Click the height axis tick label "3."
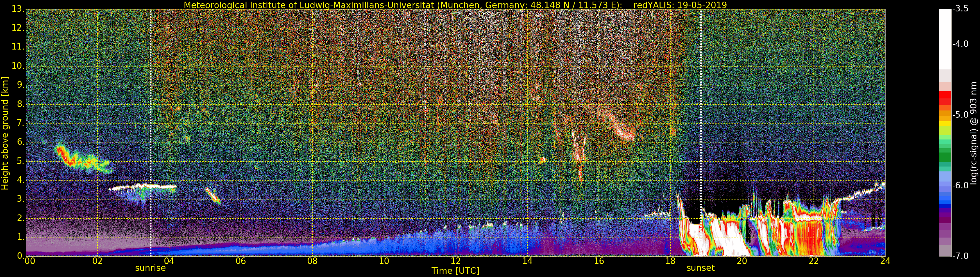980x277 pixels. coord(21,199)
